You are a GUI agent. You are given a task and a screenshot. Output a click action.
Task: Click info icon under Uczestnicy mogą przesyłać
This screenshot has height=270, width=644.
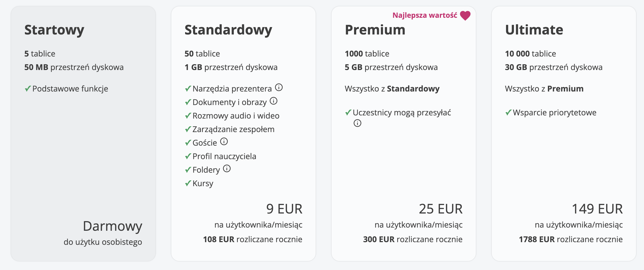[357, 123]
